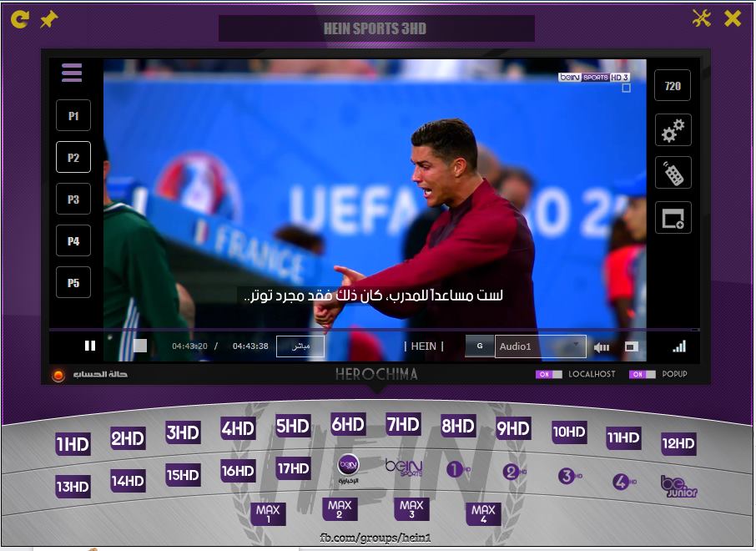Click the G guide button
The image size is (756, 551).
tap(480, 346)
